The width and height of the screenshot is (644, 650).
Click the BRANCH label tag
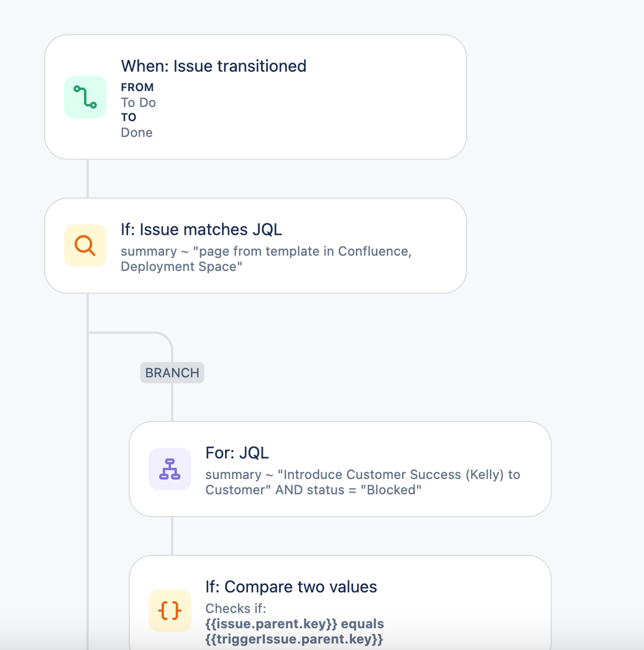tap(172, 373)
